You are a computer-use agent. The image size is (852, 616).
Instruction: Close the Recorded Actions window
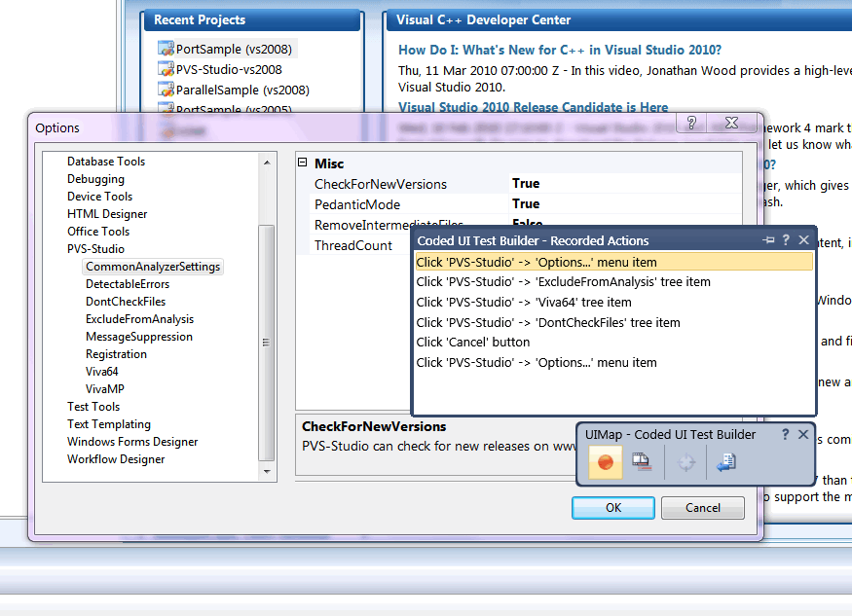coord(803,239)
